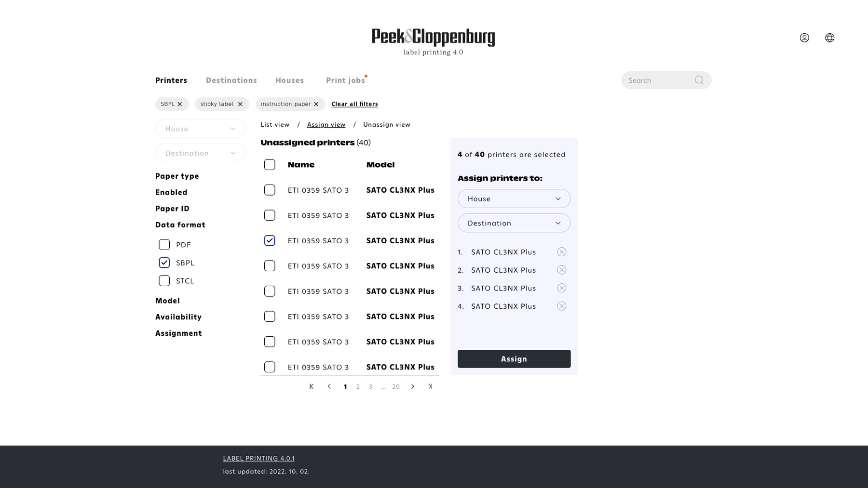
Task: Open Destination dropdown in assign panel
Action: click(x=514, y=223)
